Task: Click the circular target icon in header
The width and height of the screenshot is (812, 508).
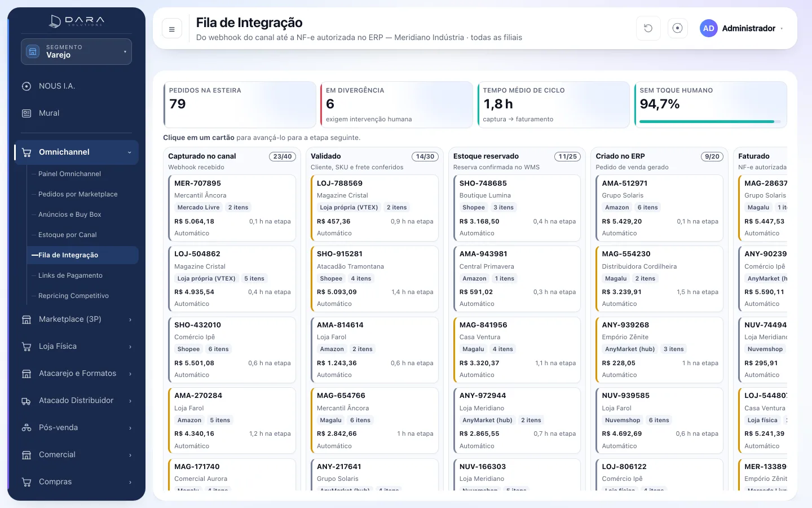Action: pos(678,28)
